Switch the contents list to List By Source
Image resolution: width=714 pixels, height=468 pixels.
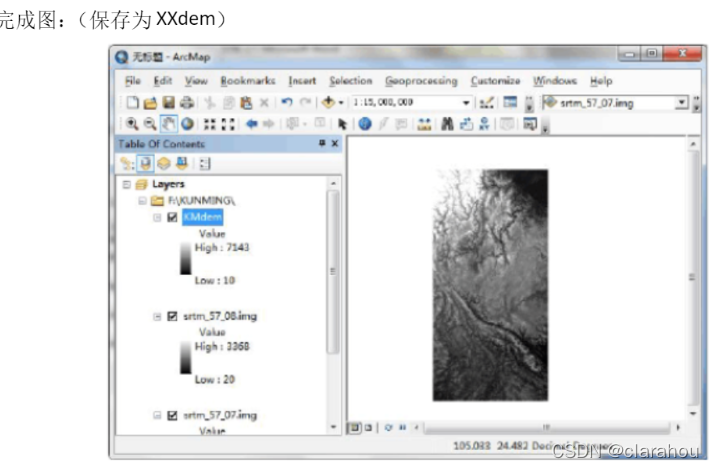(145, 163)
